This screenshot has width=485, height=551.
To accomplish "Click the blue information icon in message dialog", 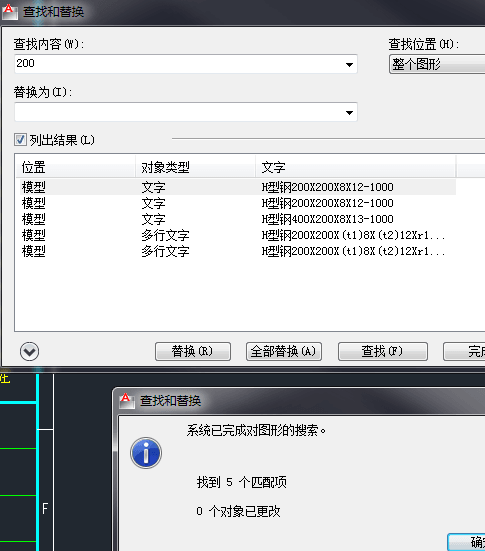I will (x=146, y=453).
